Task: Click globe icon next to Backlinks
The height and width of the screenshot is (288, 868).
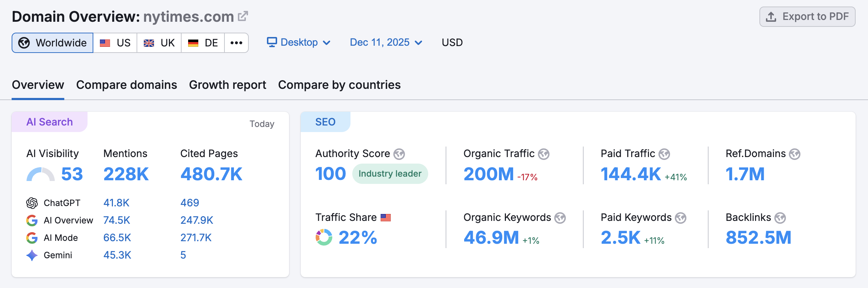Action: [x=780, y=218]
